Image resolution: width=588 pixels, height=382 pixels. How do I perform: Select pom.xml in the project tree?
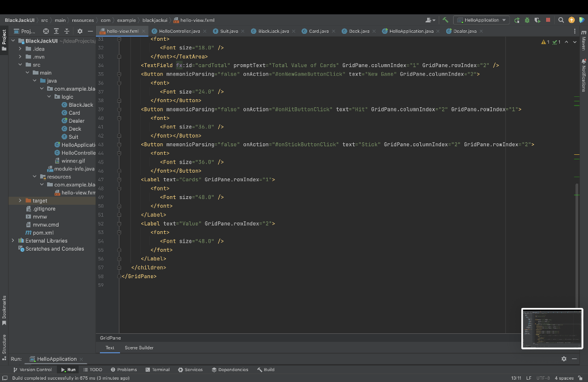pos(43,232)
